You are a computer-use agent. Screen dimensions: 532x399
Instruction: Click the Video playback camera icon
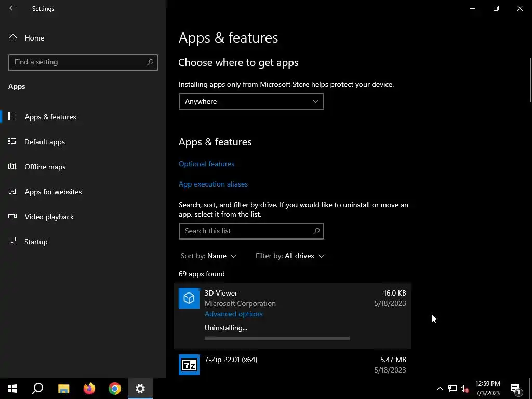[12, 216]
